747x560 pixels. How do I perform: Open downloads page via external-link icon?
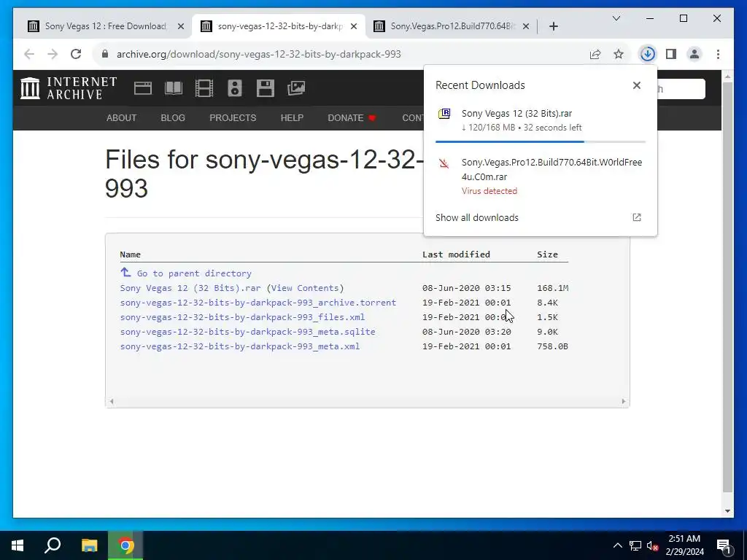(636, 217)
